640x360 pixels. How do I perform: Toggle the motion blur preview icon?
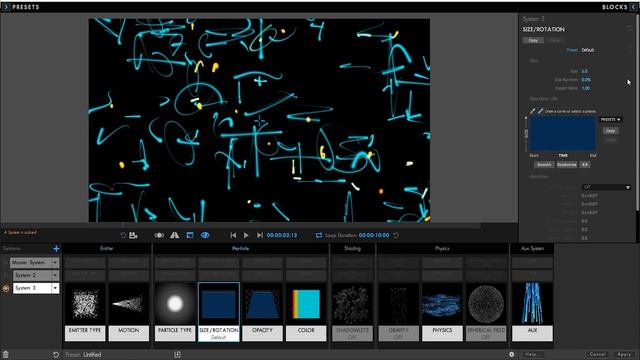coord(159,235)
